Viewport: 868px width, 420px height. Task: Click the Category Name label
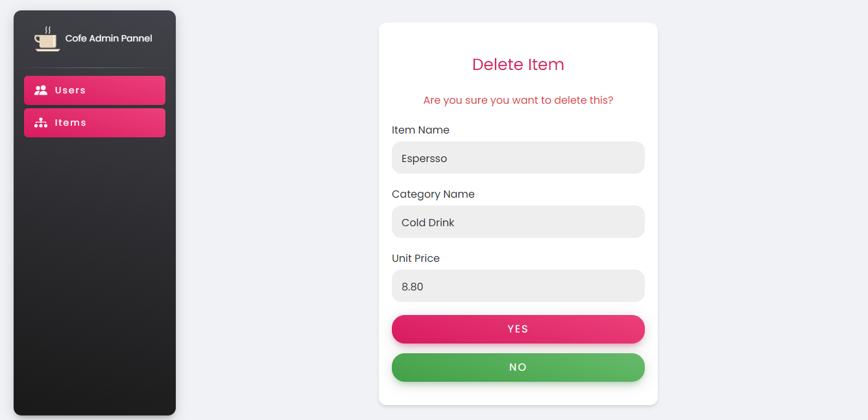point(433,194)
